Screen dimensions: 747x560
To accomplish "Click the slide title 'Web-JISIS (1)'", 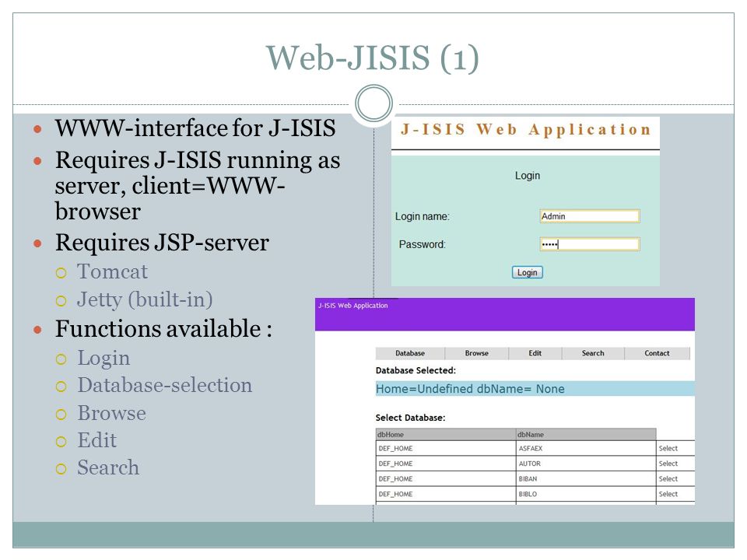I will 373,58.
